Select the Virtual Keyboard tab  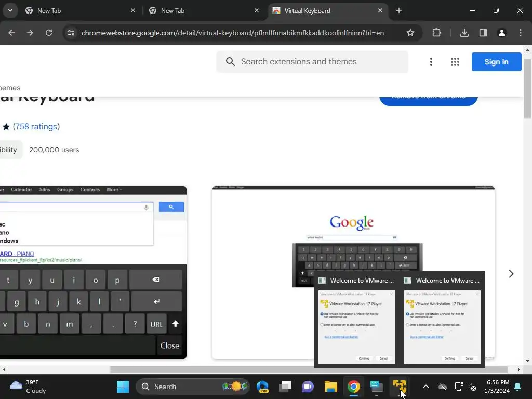328,11
